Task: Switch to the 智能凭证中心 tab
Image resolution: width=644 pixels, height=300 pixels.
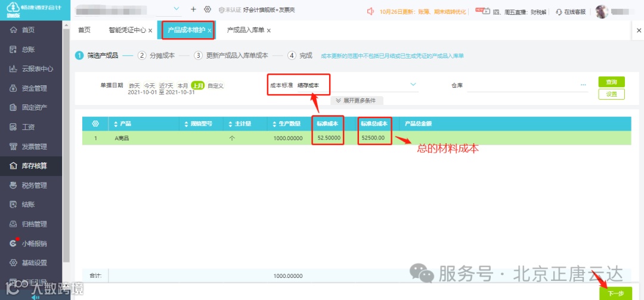Action: 128,30
